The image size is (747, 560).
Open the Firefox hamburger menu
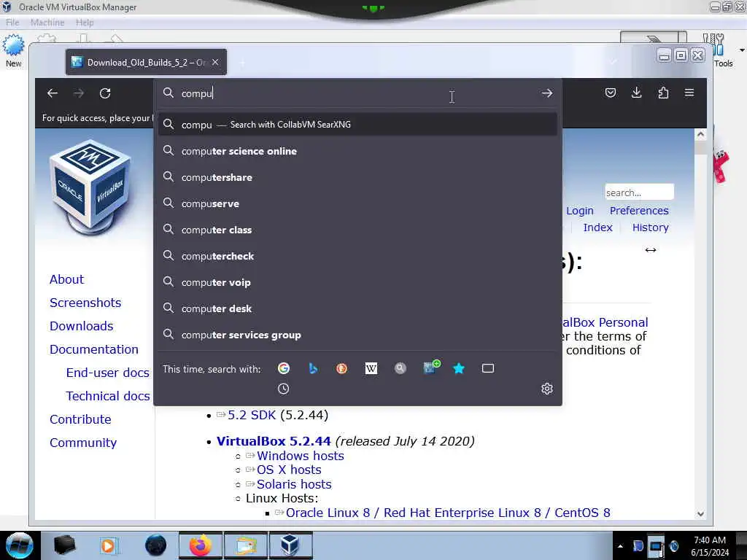pos(689,93)
